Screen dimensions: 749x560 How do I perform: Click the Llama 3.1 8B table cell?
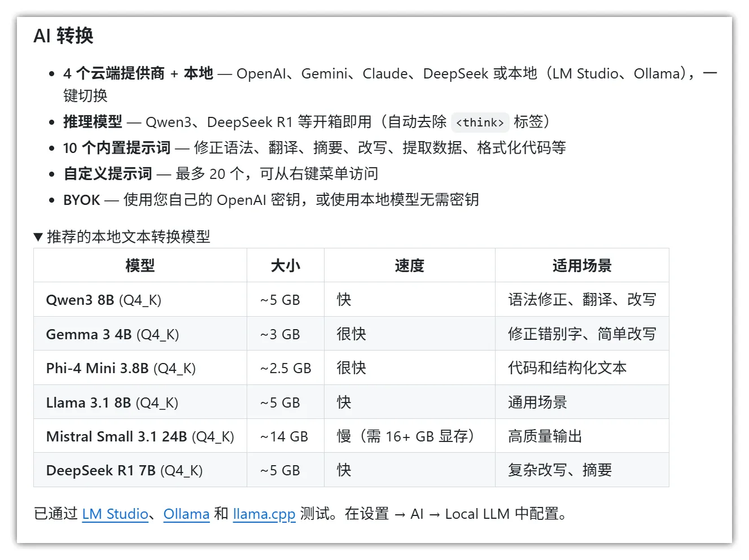click(x=112, y=403)
